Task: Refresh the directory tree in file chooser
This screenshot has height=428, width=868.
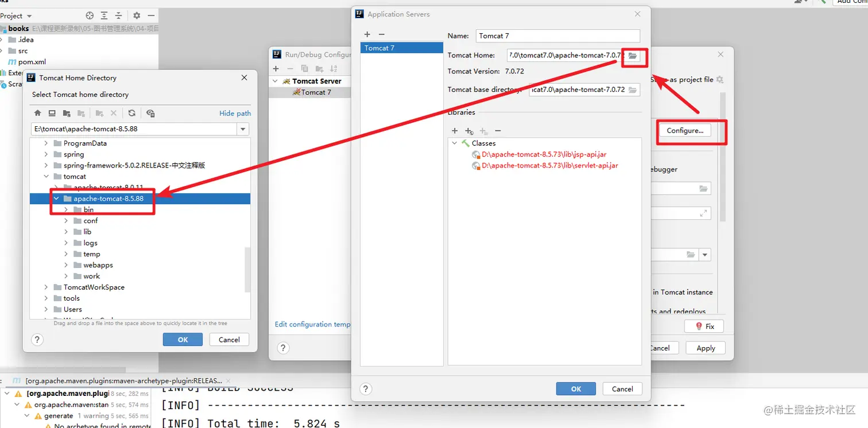Action: pos(132,113)
